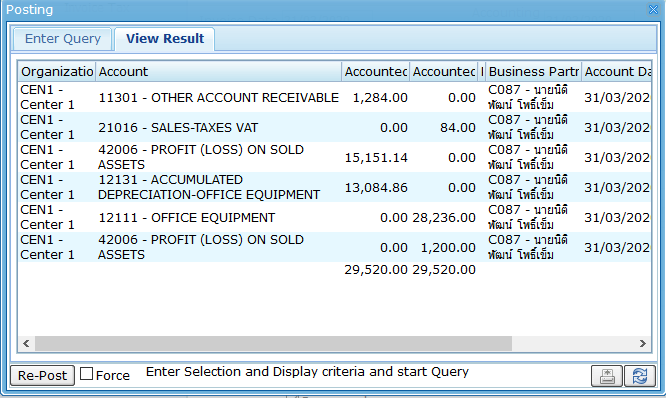Click the horizontal scrollbar thumb

pyautogui.click(x=274, y=343)
